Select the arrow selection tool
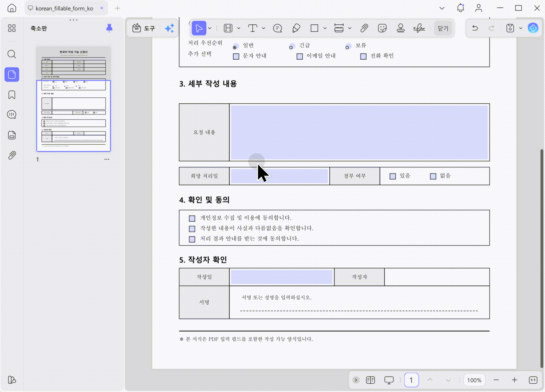The width and height of the screenshot is (545, 392). pyautogui.click(x=199, y=28)
